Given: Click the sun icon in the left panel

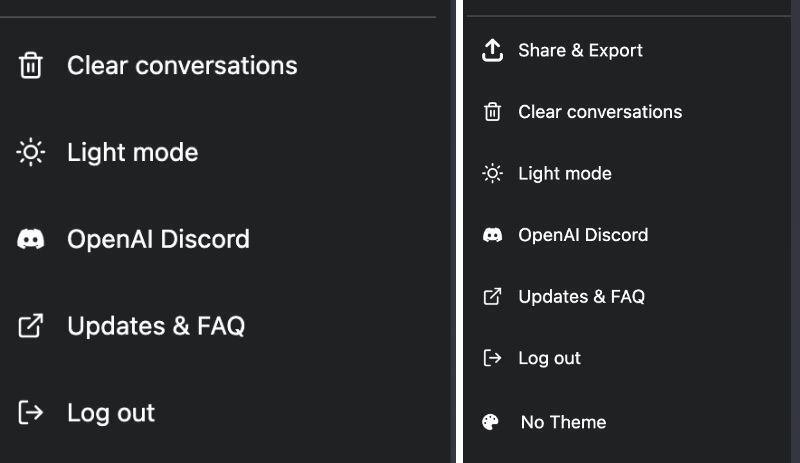Looking at the screenshot, I should [31, 153].
